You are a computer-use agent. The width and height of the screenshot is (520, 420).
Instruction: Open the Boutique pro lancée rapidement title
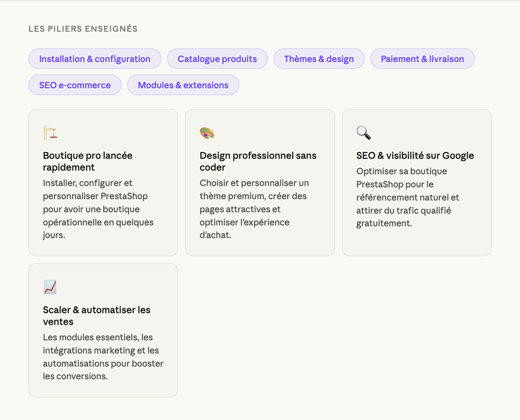(x=88, y=162)
